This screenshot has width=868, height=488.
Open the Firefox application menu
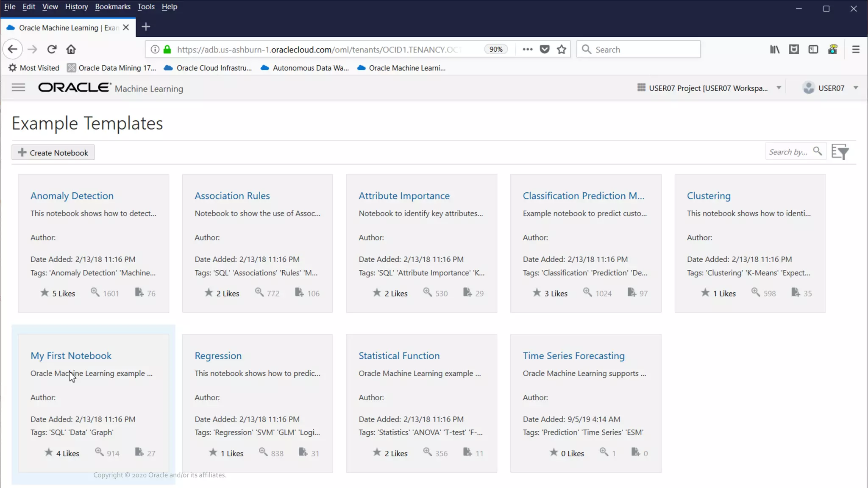click(x=855, y=50)
